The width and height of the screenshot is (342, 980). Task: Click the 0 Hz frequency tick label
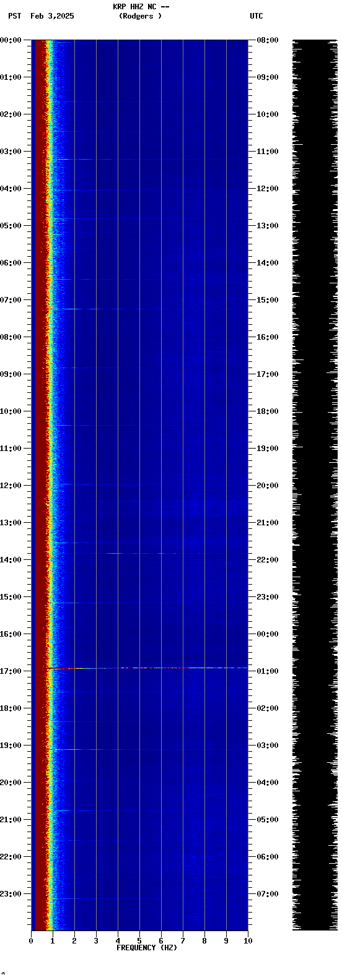pos(31,941)
